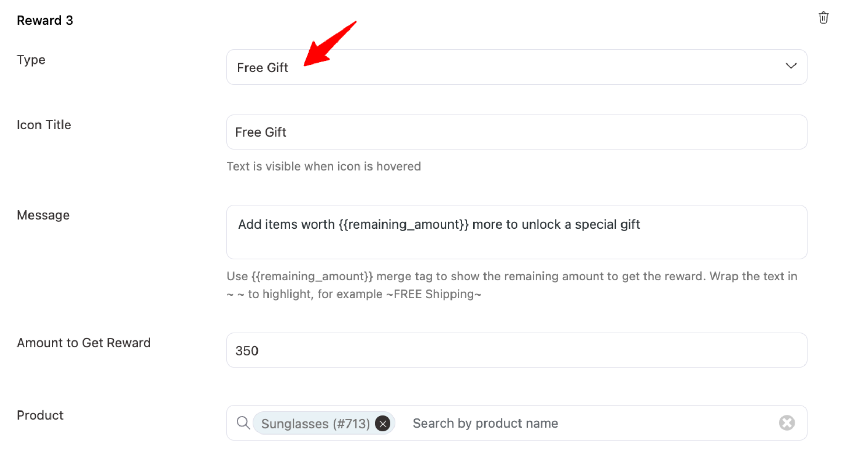The height and width of the screenshot is (475, 868).
Task: Delete Reward 3 using the trash icon
Action: [x=823, y=18]
